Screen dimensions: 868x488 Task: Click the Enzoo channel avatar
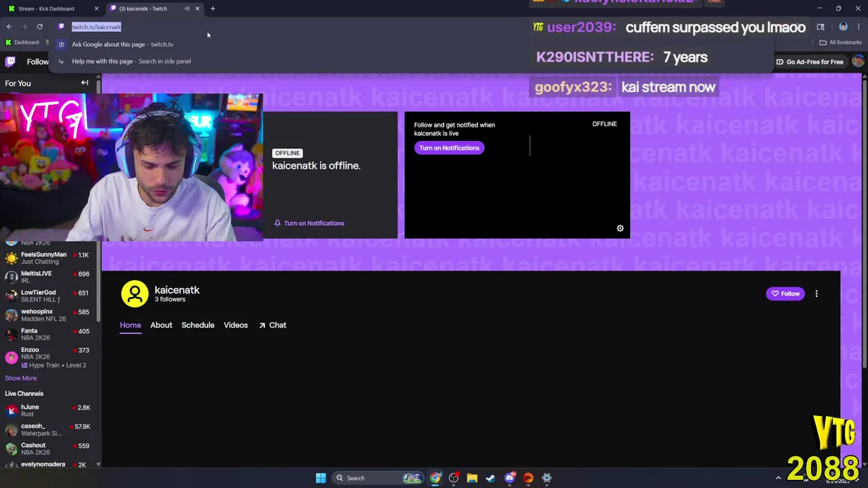pos(11,357)
